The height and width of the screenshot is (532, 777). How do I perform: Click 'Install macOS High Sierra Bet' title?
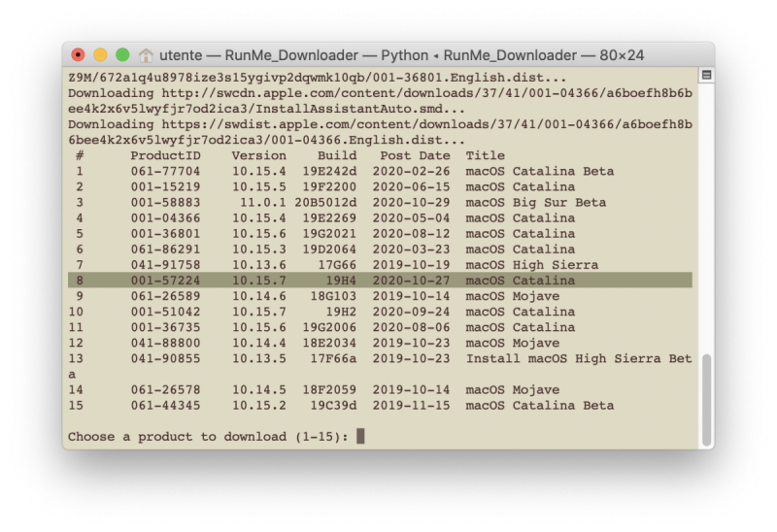click(579, 358)
